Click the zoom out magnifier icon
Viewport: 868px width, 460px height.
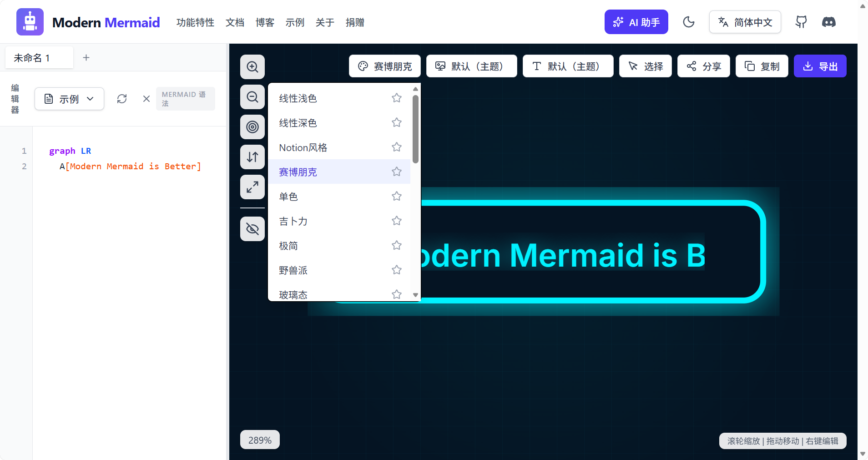252,97
